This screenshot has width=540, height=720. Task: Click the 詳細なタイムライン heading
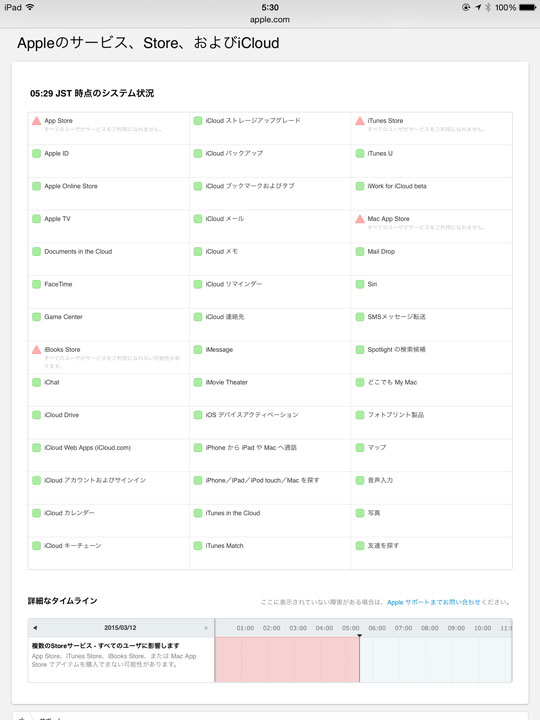[x=62, y=601]
